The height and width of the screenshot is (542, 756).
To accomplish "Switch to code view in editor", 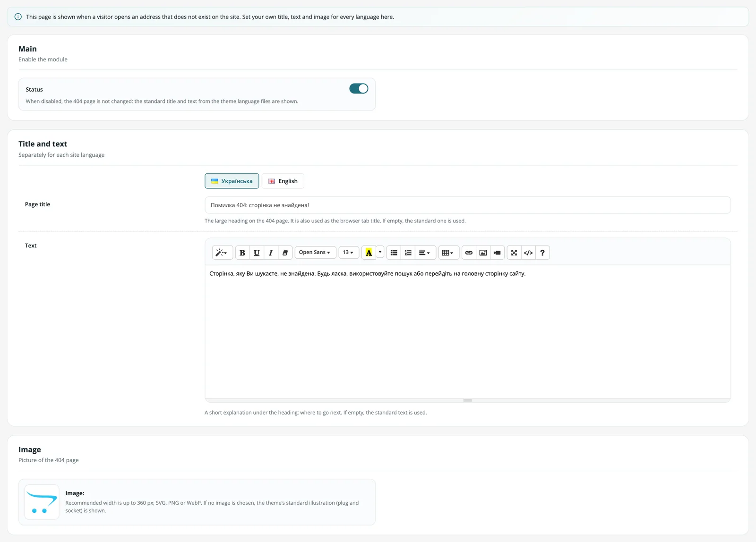I will tap(528, 253).
